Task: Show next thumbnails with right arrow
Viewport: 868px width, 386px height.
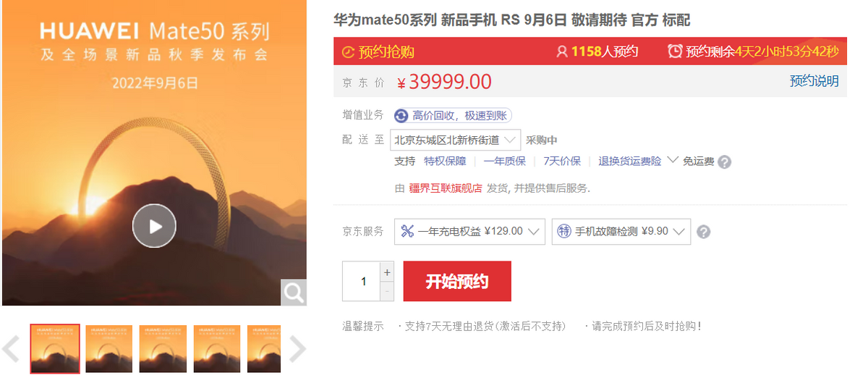Action: click(298, 349)
